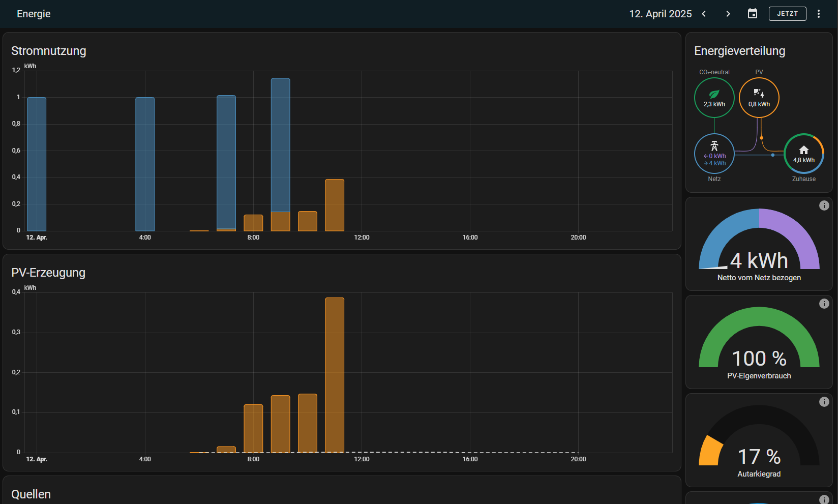Go to the previous day with left chevron
Image resolution: width=838 pixels, height=504 pixels.
click(x=704, y=14)
